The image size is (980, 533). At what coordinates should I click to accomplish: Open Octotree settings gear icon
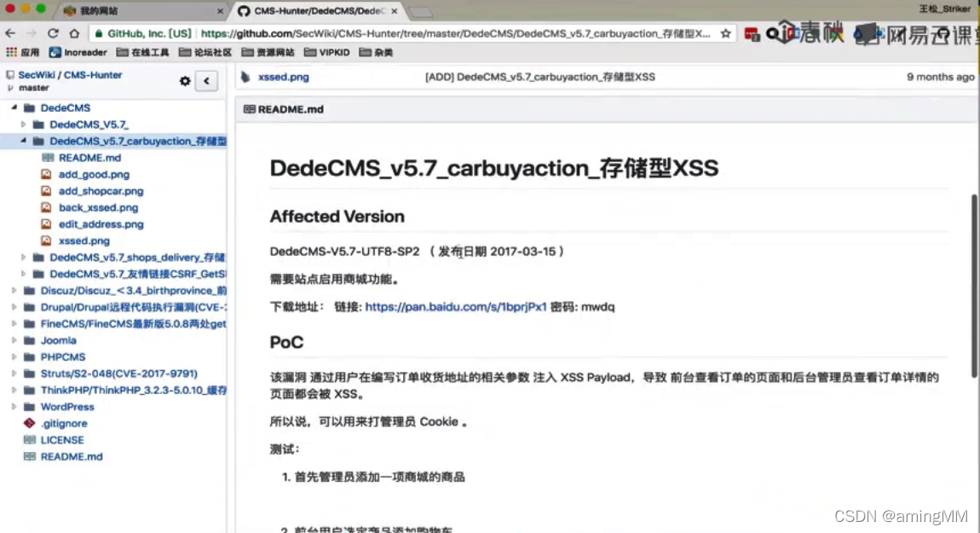(185, 81)
